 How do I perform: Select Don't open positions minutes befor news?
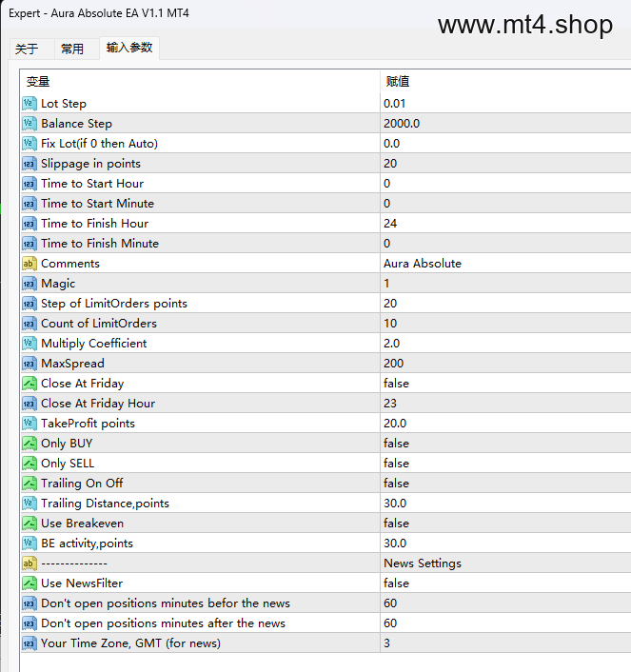pyautogui.click(x=166, y=603)
